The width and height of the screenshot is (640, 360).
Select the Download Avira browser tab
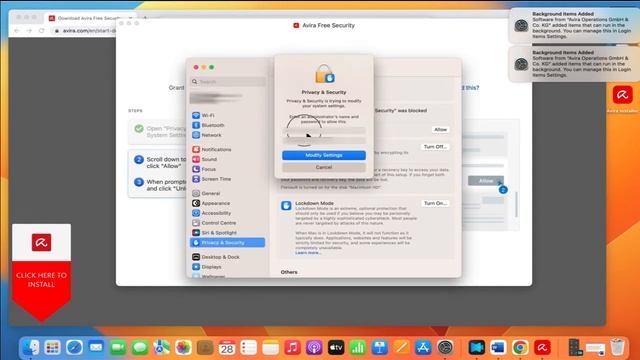click(x=88, y=18)
